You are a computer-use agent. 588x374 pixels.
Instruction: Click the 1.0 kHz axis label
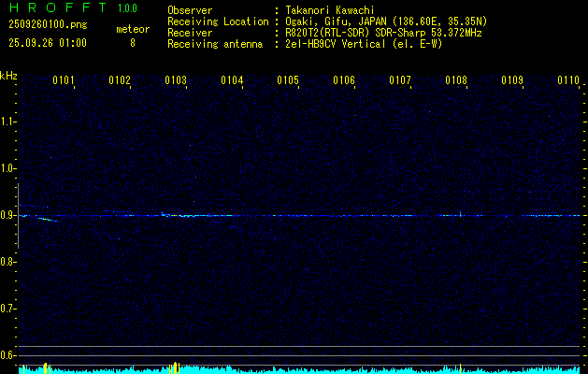tap(7, 168)
